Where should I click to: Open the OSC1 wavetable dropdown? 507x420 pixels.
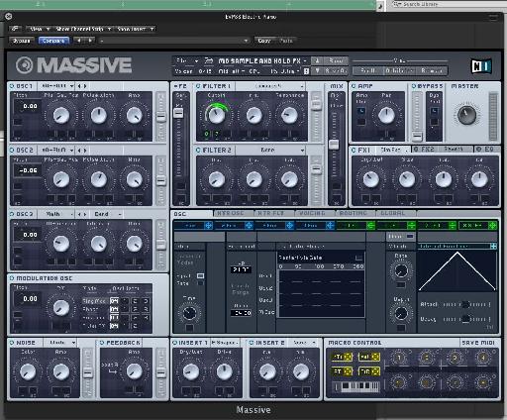(56, 86)
